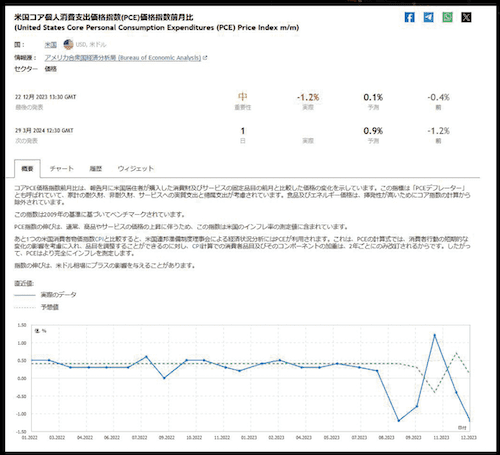This screenshot has width=500, height=455.
Task: Click the actual value -1.2% figure
Action: [x=308, y=97]
